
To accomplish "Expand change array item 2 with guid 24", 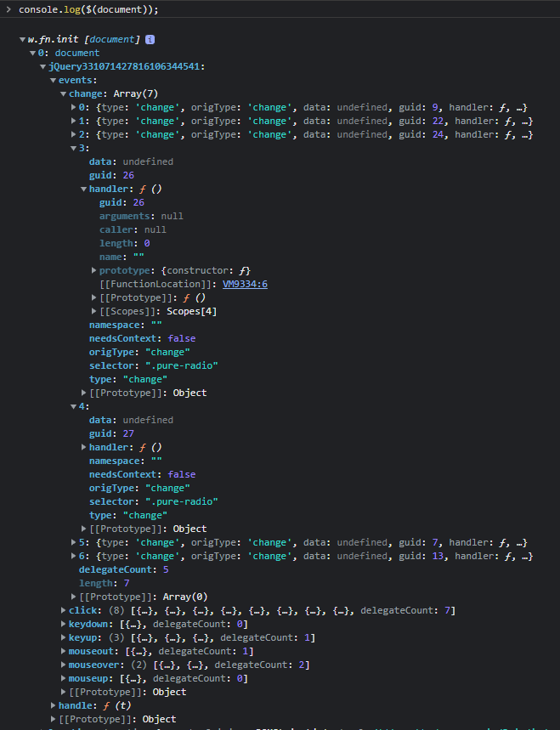I will click(74, 134).
